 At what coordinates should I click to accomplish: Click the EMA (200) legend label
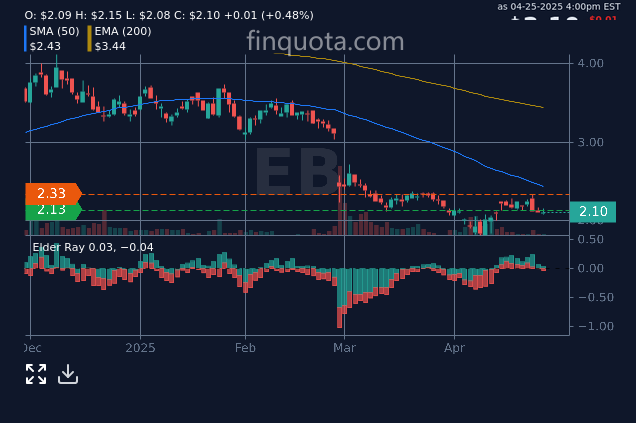click(x=123, y=31)
